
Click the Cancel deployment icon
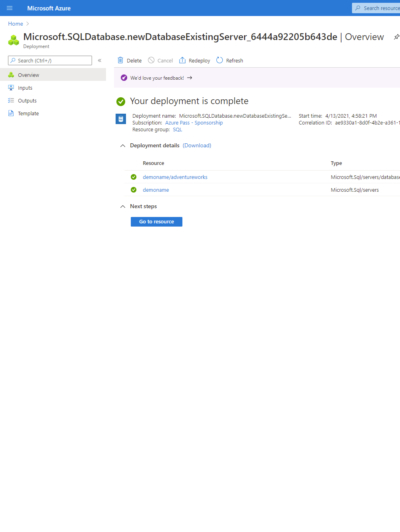[151, 60]
